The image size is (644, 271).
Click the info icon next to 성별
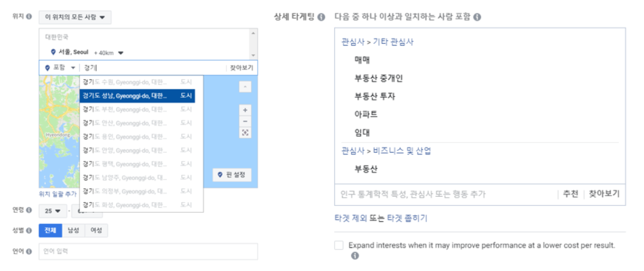[29, 230]
